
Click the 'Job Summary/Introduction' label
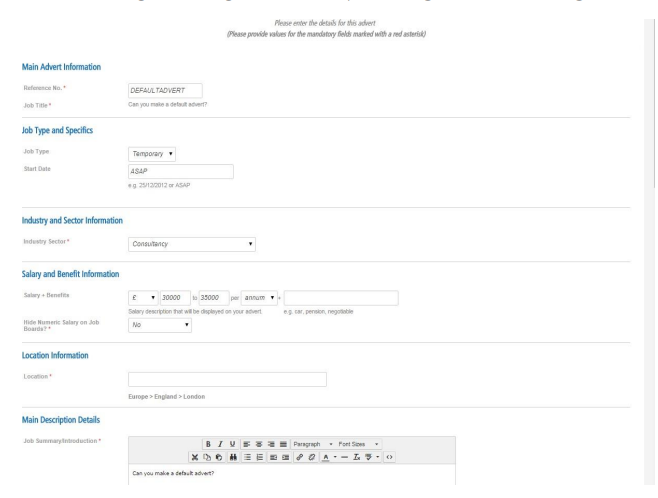tap(62, 441)
